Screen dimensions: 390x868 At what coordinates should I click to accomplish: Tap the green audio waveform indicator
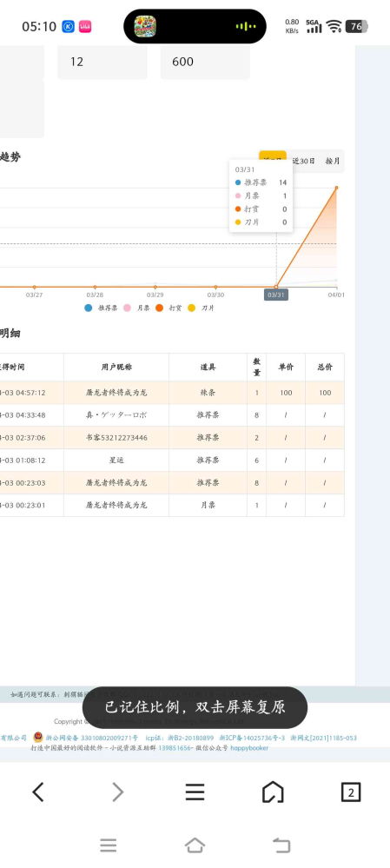(246, 27)
